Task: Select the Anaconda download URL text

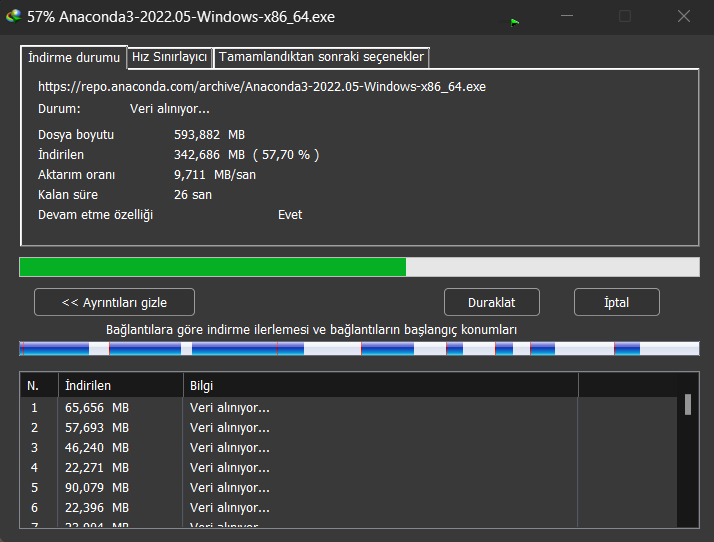Action: pyautogui.click(x=262, y=87)
